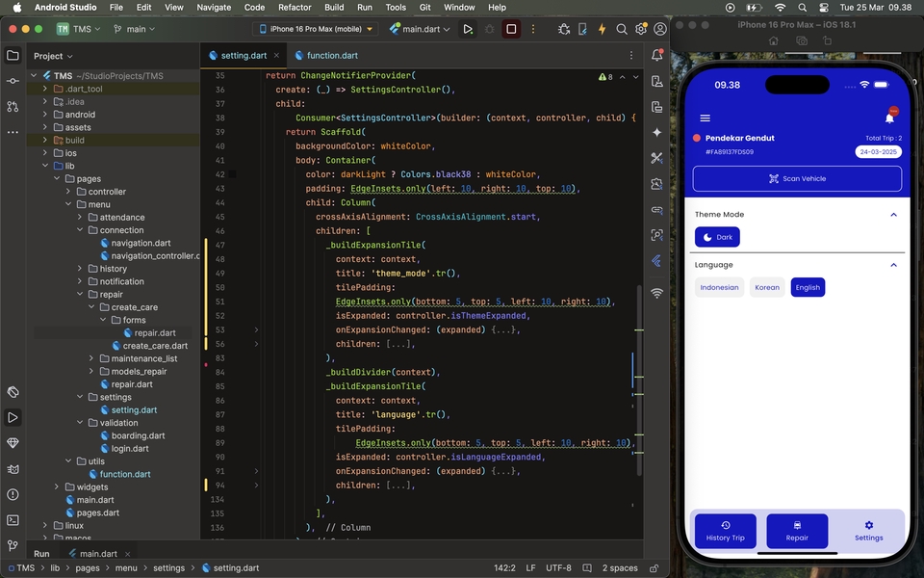Open the Terminal tool window icon
The image size is (924, 578).
coord(12,517)
